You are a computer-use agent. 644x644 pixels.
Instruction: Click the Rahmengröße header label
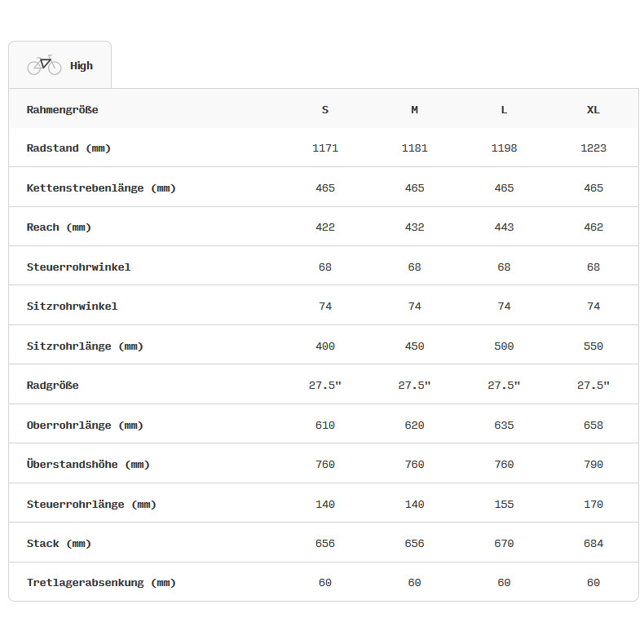click(63, 109)
